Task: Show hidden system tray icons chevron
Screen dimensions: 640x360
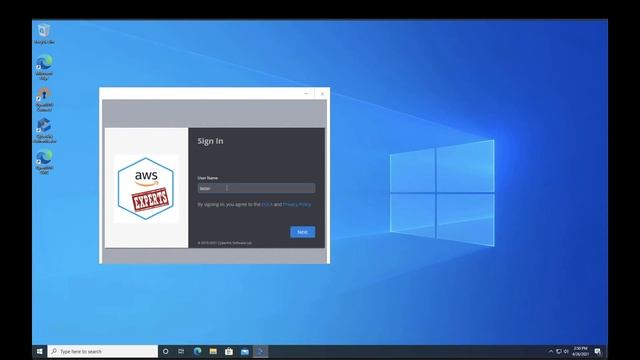Action: pos(551,351)
